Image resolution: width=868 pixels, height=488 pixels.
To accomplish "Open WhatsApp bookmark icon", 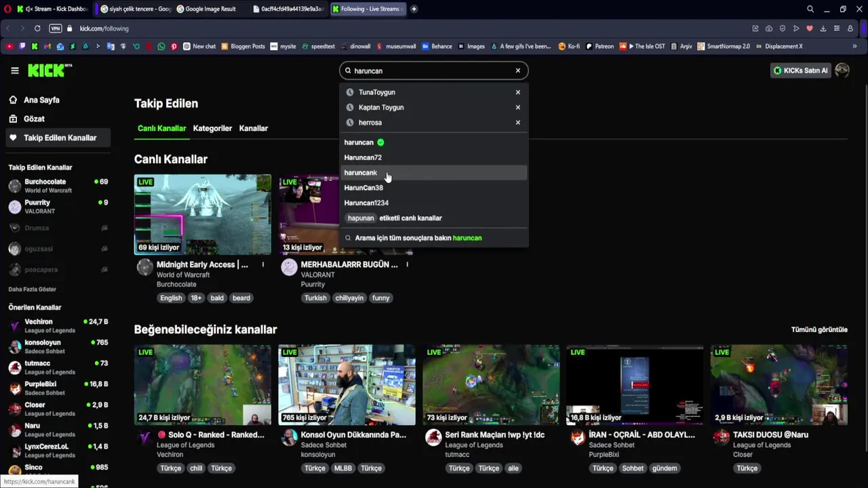I will coord(161,47).
